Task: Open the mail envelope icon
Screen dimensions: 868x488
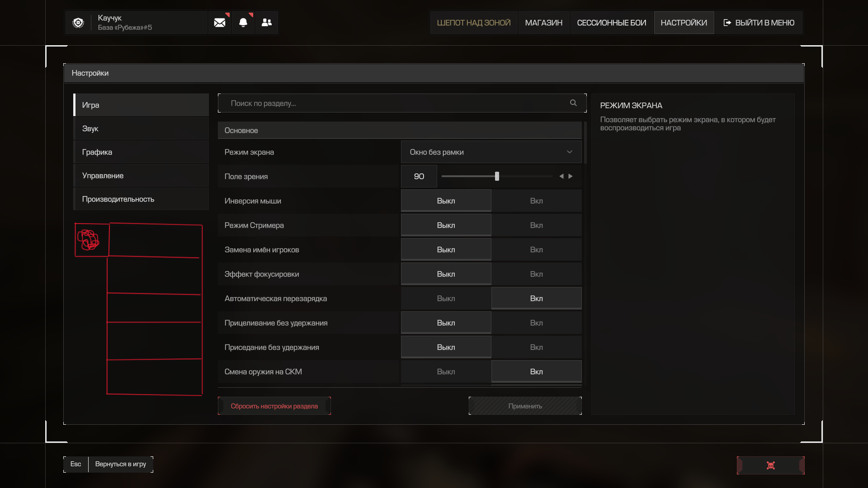Action: (x=220, y=23)
